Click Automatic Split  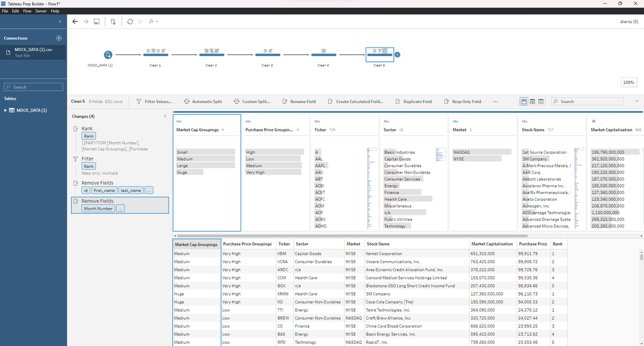pyautogui.click(x=203, y=102)
